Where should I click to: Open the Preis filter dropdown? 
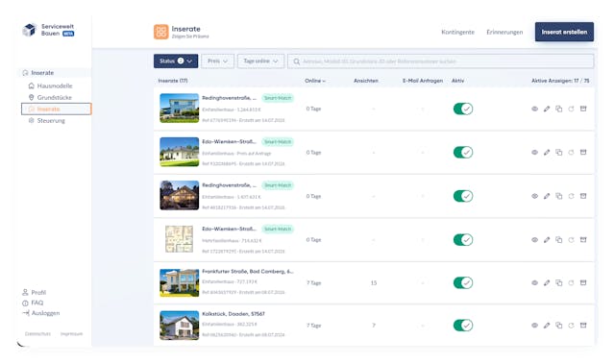[x=218, y=61]
